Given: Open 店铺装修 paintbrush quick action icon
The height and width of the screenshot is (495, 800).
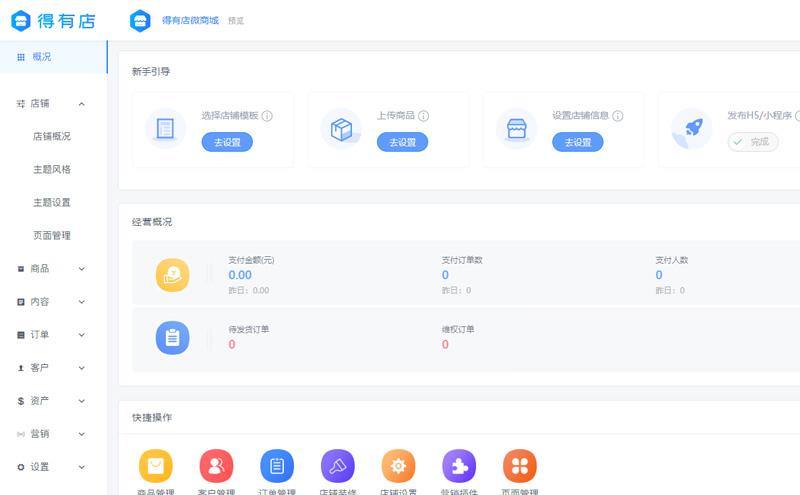Looking at the screenshot, I should click(338, 466).
